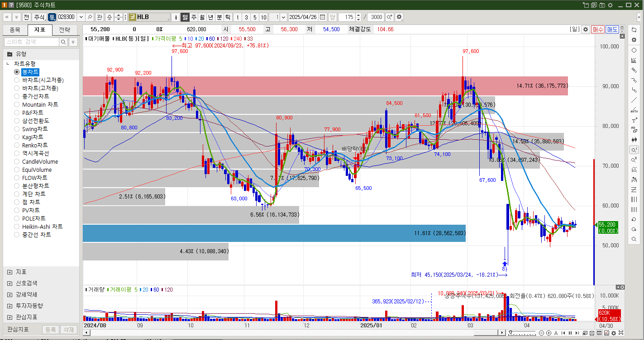This screenshot has width=644, height=340.
Task: Click the highlighted magnifier info tool
Action: click(x=634, y=150)
